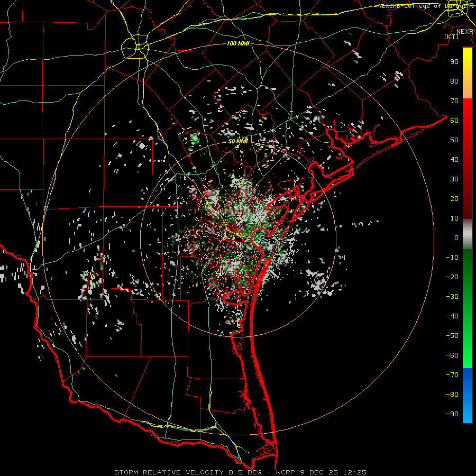Click the "10" value on velocity scale

click(454, 218)
